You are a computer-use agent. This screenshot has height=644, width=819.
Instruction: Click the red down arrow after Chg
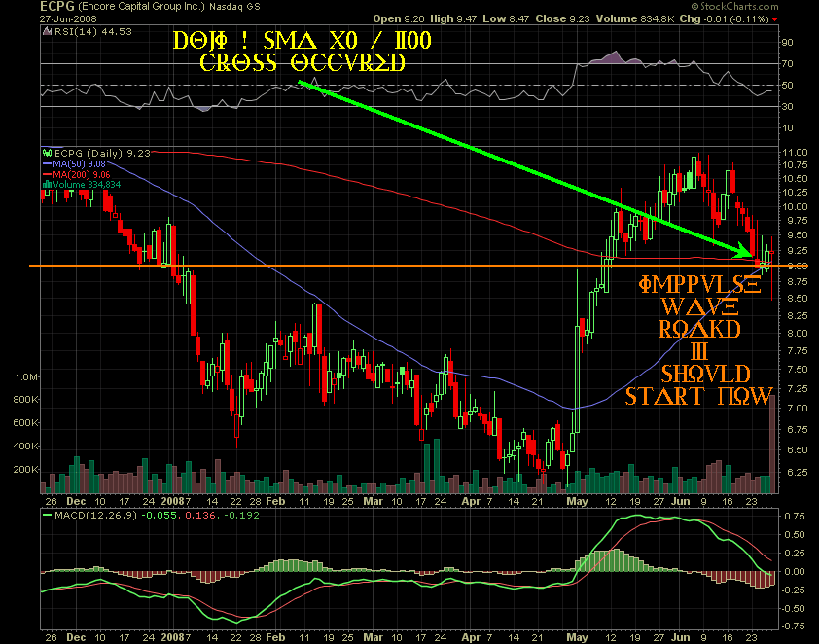(x=774, y=19)
